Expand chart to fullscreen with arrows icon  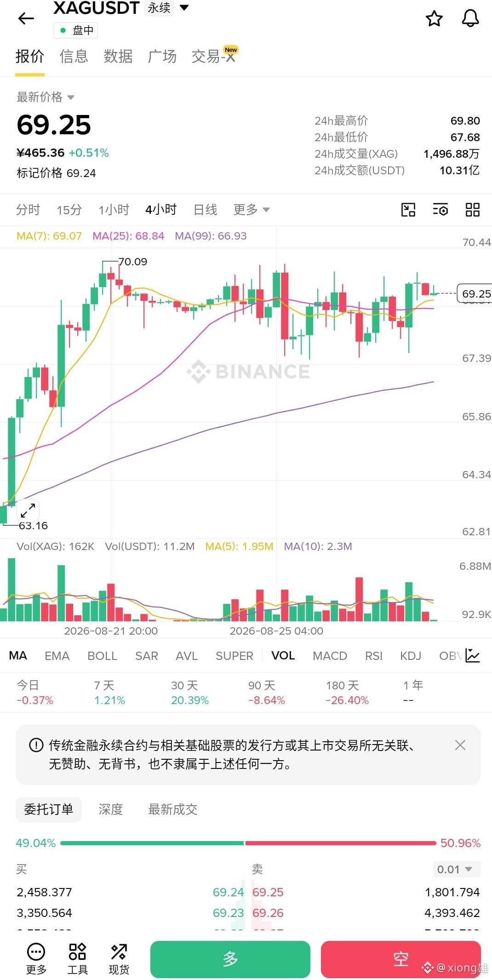[x=28, y=510]
